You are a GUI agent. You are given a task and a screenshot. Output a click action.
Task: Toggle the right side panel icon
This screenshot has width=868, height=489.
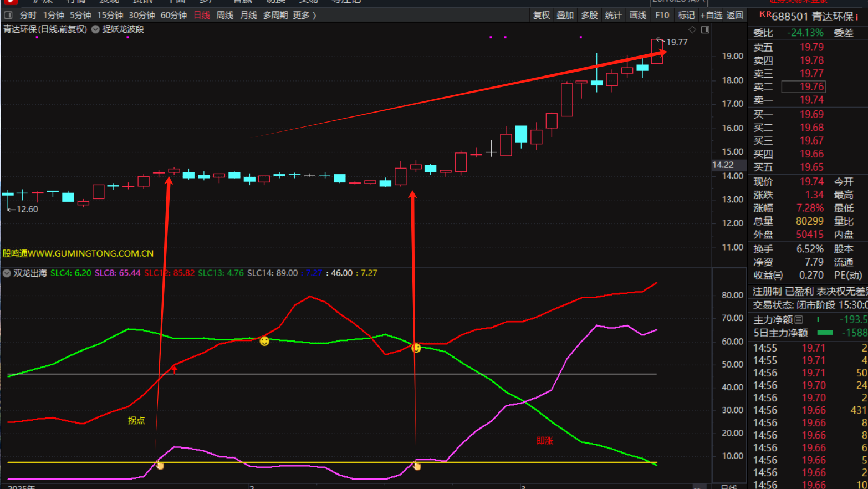(705, 29)
